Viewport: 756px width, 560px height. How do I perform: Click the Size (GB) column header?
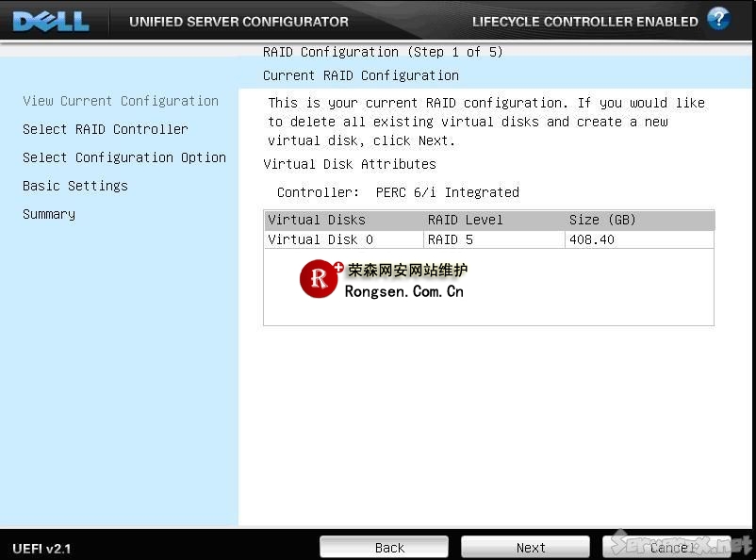(x=602, y=220)
